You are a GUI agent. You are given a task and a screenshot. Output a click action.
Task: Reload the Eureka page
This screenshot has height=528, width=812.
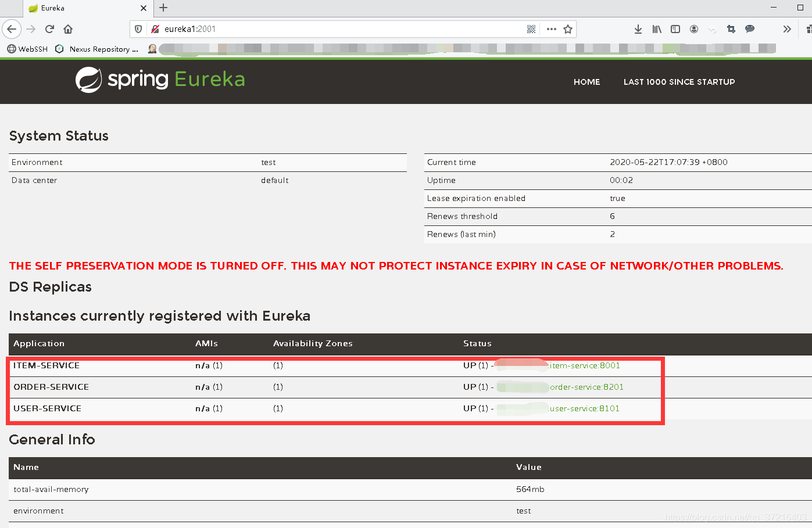click(x=49, y=29)
